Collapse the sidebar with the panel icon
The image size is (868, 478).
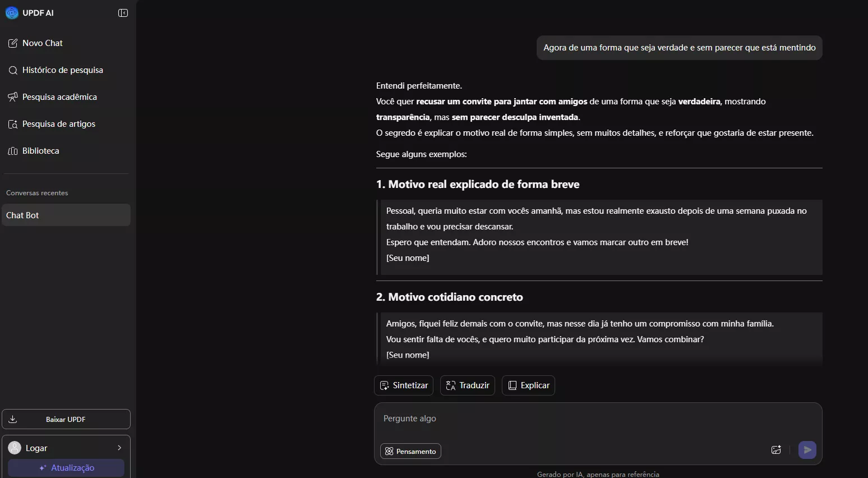[123, 13]
